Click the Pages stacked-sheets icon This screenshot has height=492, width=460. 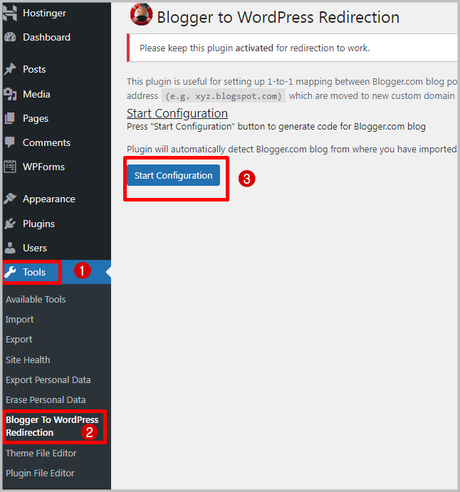point(10,118)
